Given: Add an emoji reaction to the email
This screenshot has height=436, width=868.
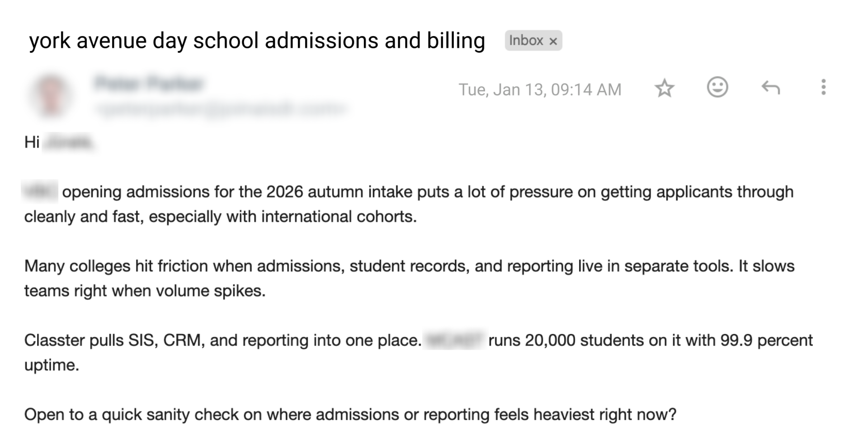Looking at the screenshot, I should click(717, 87).
